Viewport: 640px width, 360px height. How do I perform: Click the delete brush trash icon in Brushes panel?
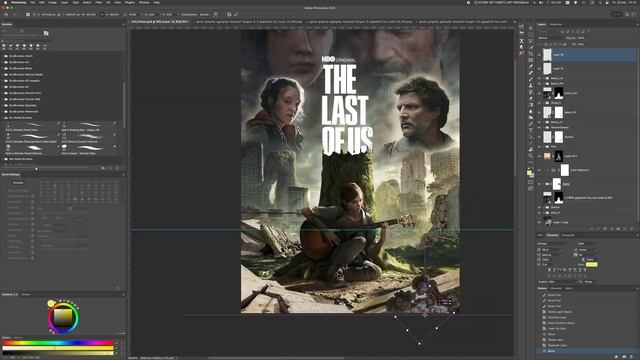(118, 168)
